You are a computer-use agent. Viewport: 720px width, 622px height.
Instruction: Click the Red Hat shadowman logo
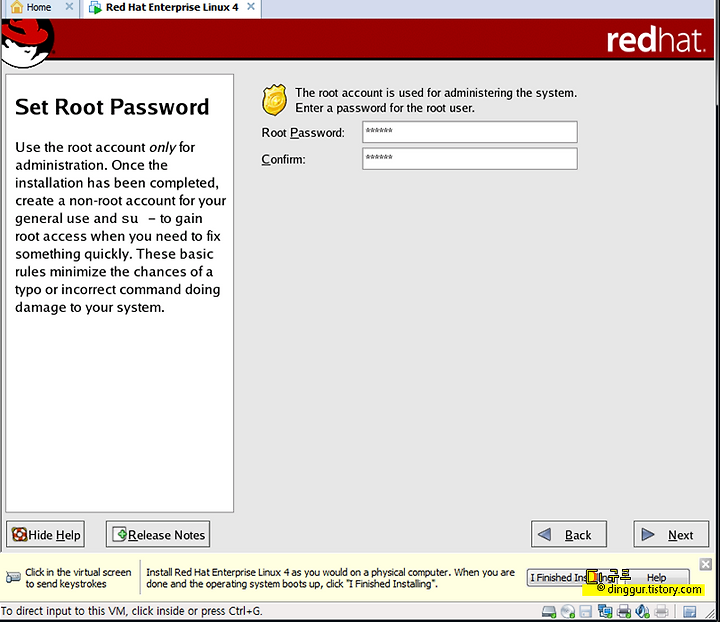pyautogui.click(x=27, y=43)
